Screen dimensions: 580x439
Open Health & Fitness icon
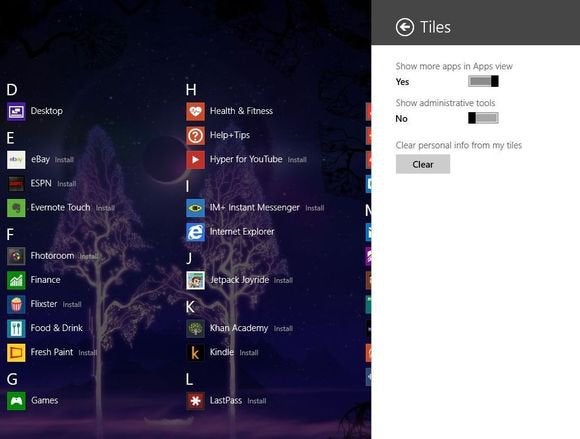pos(195,111)
